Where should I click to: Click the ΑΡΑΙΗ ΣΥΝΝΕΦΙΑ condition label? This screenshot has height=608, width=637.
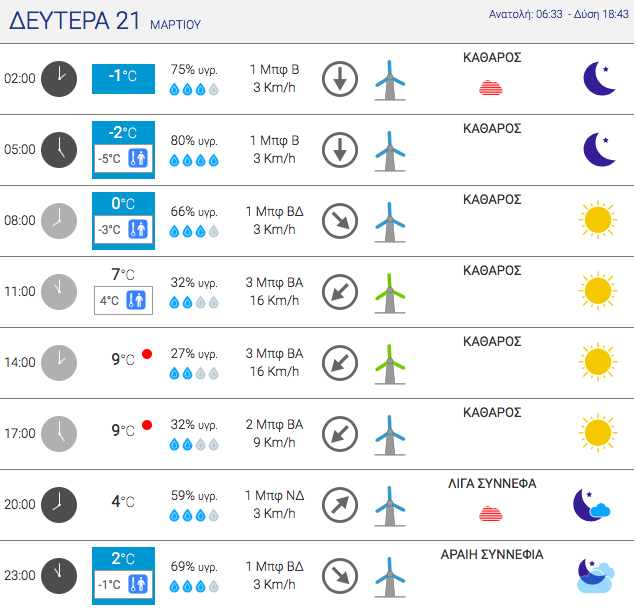[492, 554]
